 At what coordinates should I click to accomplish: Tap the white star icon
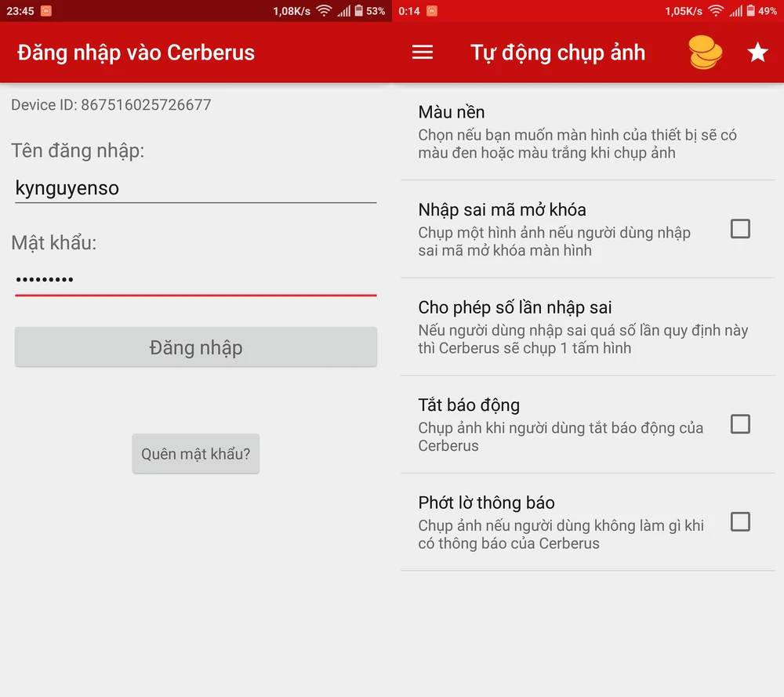click(x=757, y=53)
